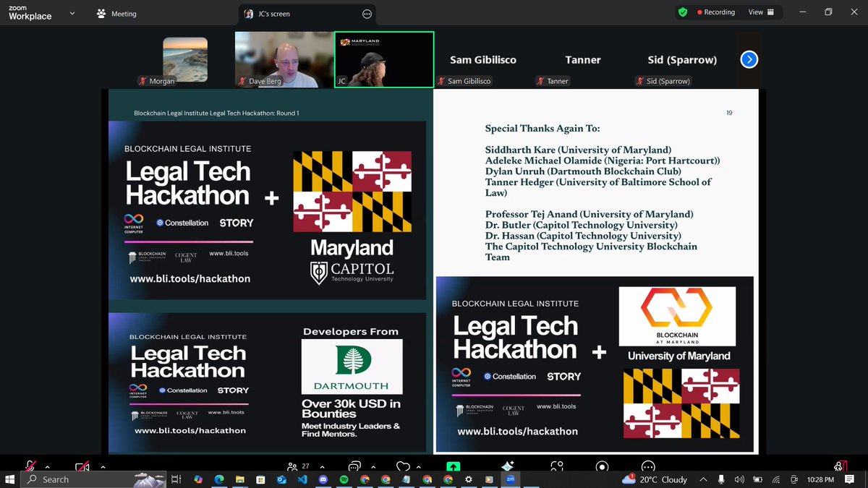Click the green Share screen button
The image size is (868, 488).
coord(454,467)
